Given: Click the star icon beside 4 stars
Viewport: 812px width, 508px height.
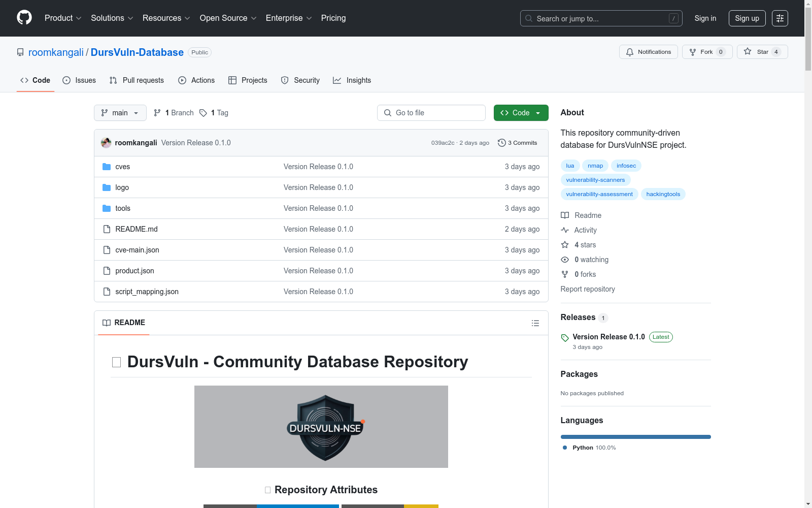Looking at the screenshot, I should pos(565,245).
